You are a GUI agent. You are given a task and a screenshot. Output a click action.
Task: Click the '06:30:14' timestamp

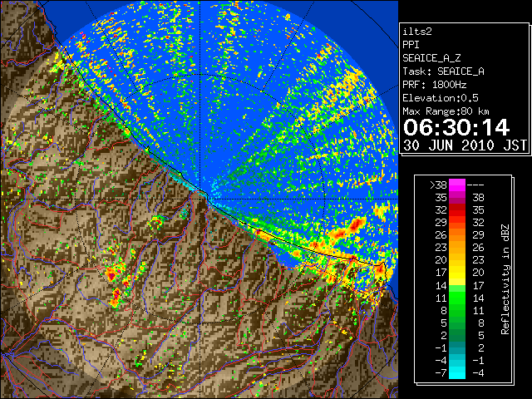pos(456,127)
